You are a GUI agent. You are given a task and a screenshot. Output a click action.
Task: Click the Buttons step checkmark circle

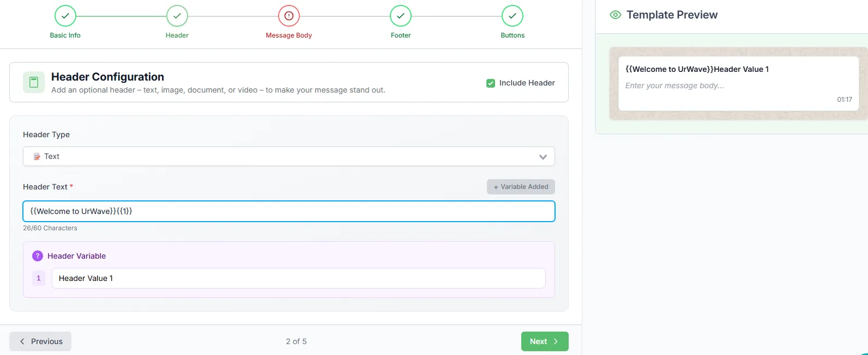coord(513,16)
